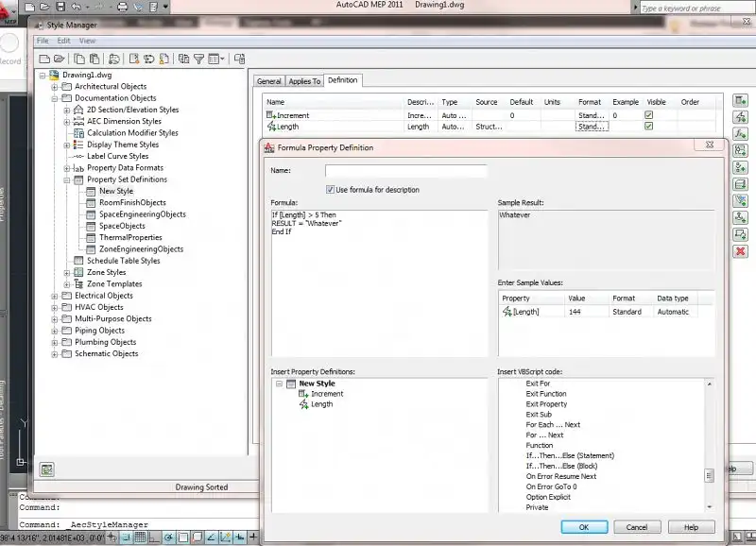Click the Paste icon in Style Manager toolbar

96,59
